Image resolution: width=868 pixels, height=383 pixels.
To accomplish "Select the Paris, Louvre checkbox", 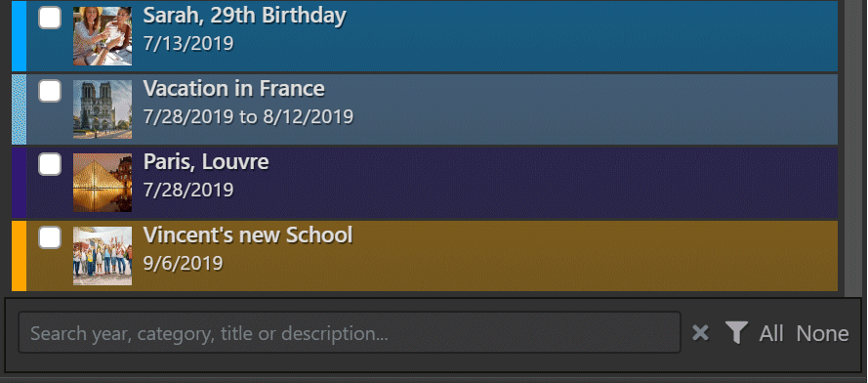I will coord(50,164).
